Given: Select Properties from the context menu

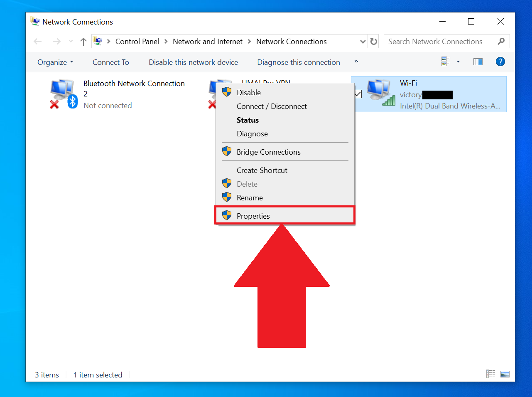Looking at the screenshot, I should tap(253, 216).
